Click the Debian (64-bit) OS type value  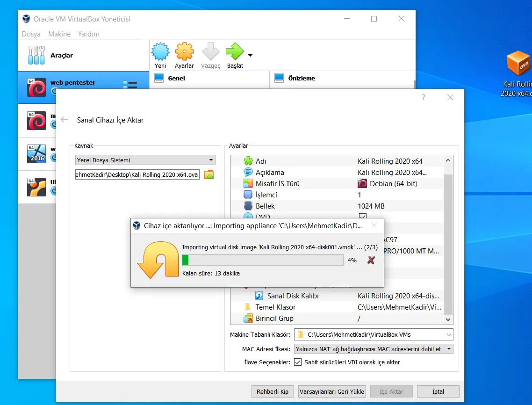[x=394, y=184]
